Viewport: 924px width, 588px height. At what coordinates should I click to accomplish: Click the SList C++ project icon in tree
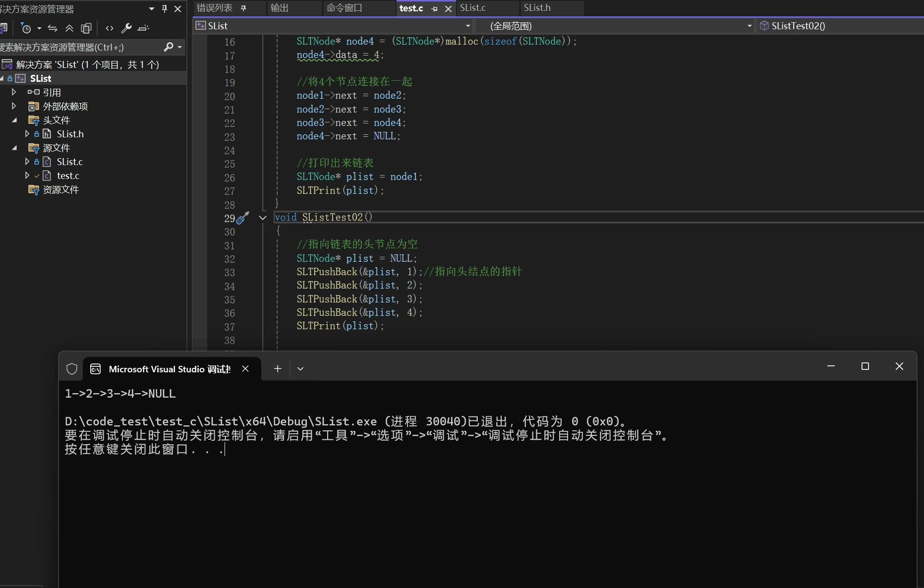(x=20, y=78)
